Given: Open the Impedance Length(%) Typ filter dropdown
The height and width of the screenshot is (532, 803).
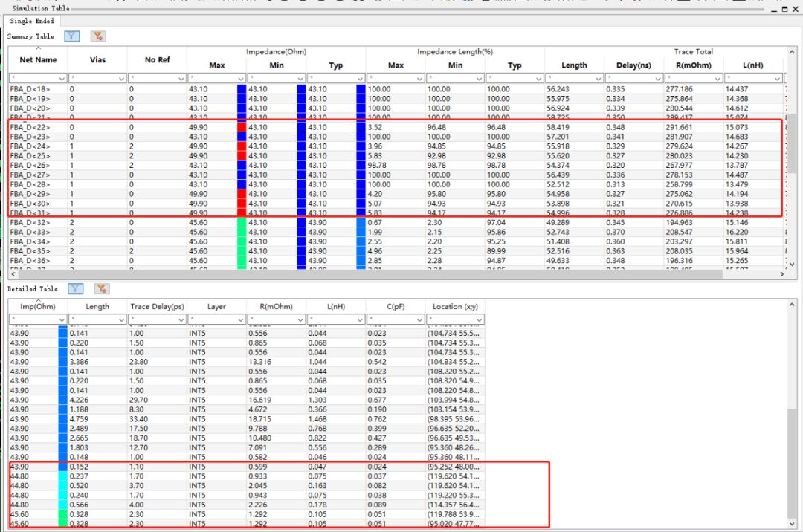Looking at the screenshot, I should click(x=539, y=78).
